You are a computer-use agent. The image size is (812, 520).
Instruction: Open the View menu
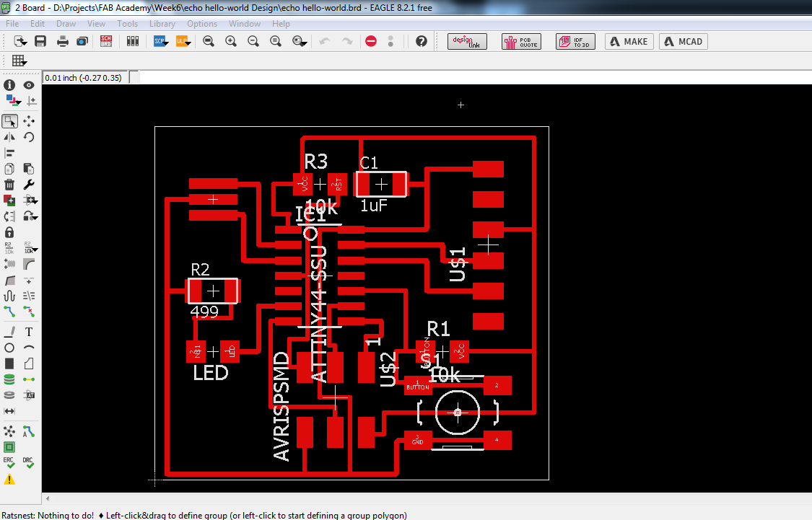coord(96,23)
